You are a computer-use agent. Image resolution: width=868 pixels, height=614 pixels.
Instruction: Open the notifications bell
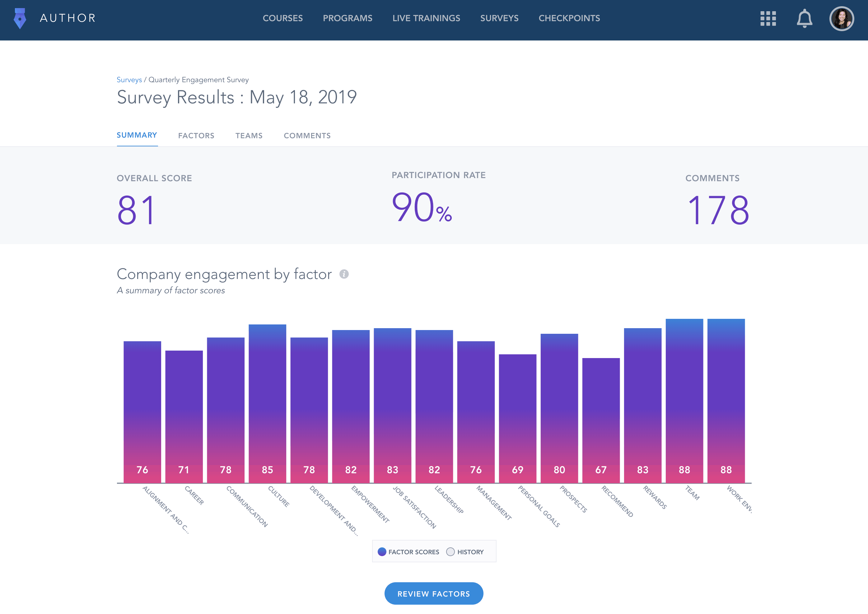[804, 18]
